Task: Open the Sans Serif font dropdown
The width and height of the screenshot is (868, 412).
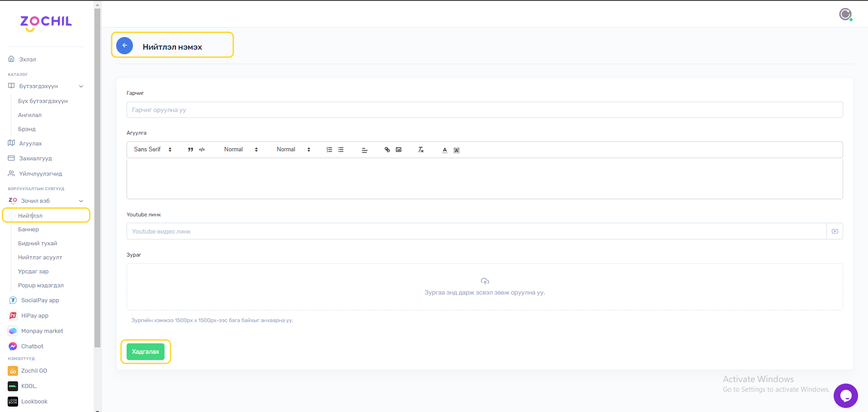Action: [x=152, y=150]
